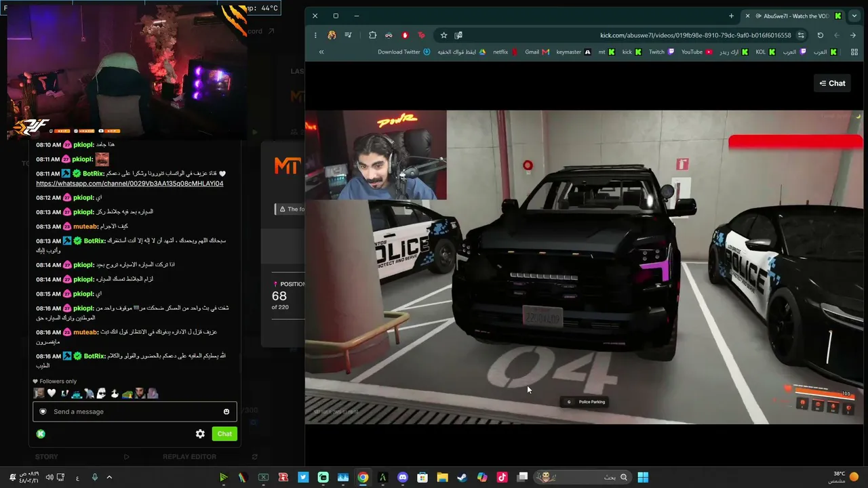The height and width of the screenshot is (488, 868).
Task: Open the Windows Start menu
Action: tap(643, 477)
